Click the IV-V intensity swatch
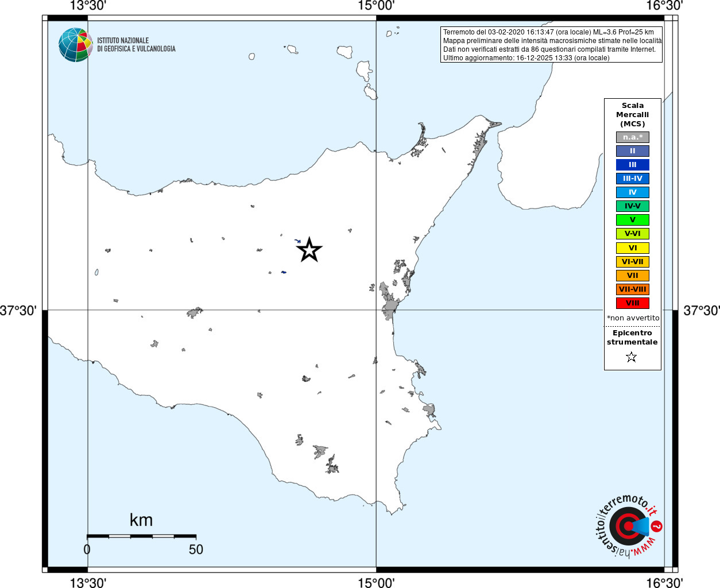The height and width of the screenshot is (588, 720). 633,206
